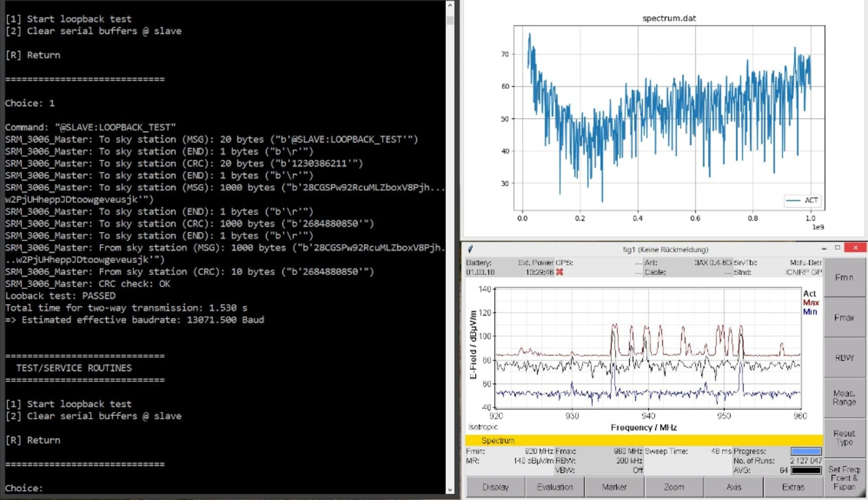Screen dimensions: 868x500
Task: Click the 'Frequency / MHz' axis label
Action: [x=644, y=427]
